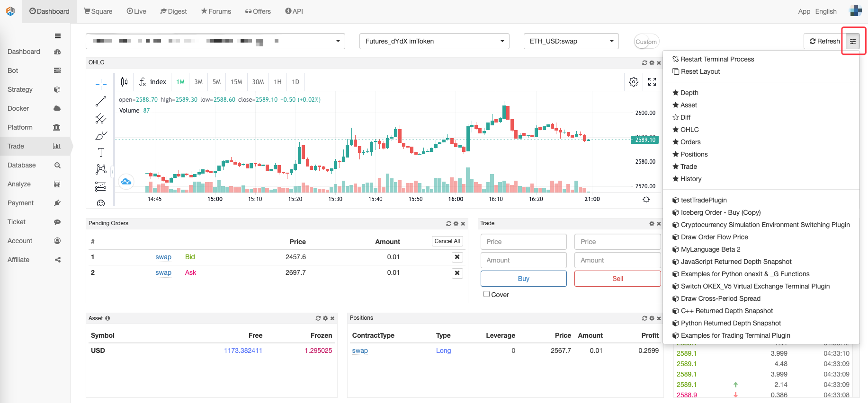This screenshot has width=868, height=403.
Task: Switch to the 15M timeframe tab
Action: pyautogui.click(x=236, y=82)
